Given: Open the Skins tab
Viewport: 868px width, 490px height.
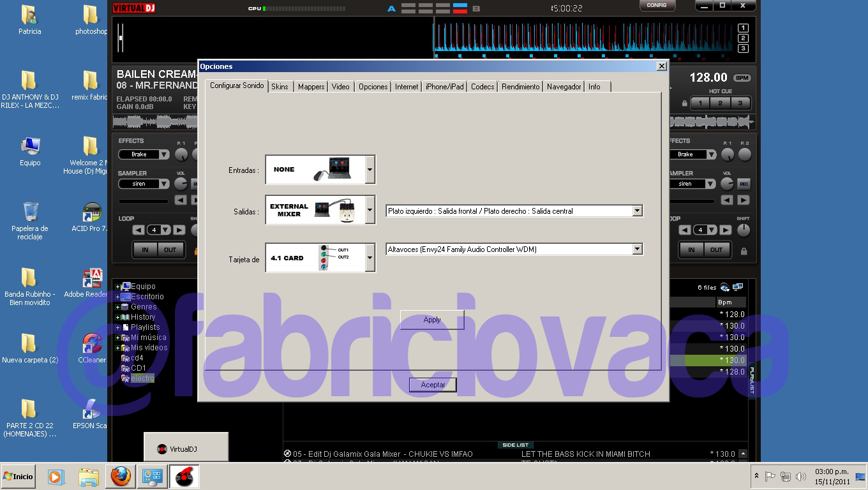Looking at the screenshot, I should pos(280,87).
